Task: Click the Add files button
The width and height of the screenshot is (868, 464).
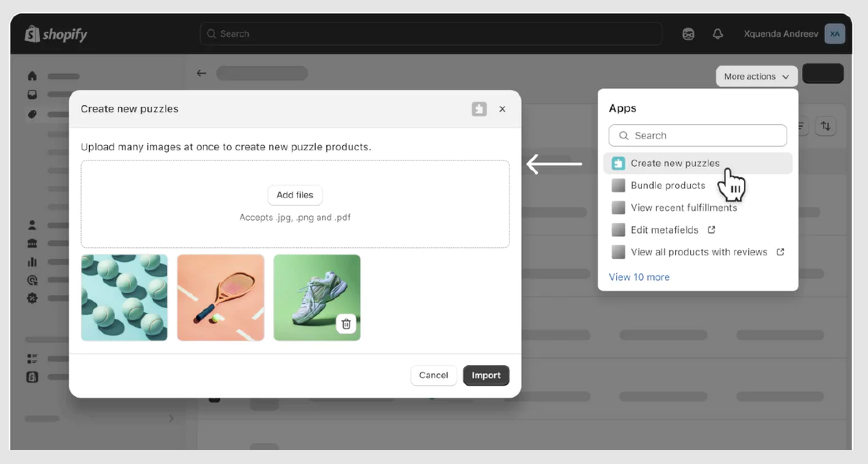Action: (294, 195)
